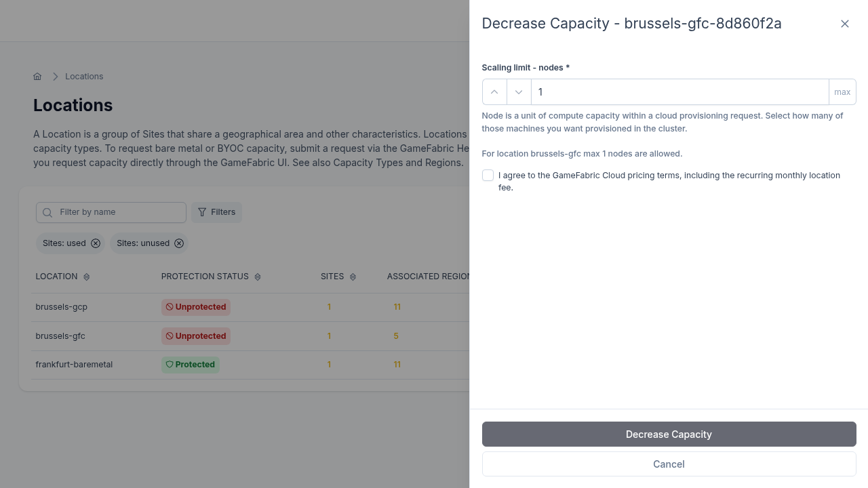Remove the 'Sites: unused' filter chip
Viewport: 868px width, 488px height.
[179, 243]
